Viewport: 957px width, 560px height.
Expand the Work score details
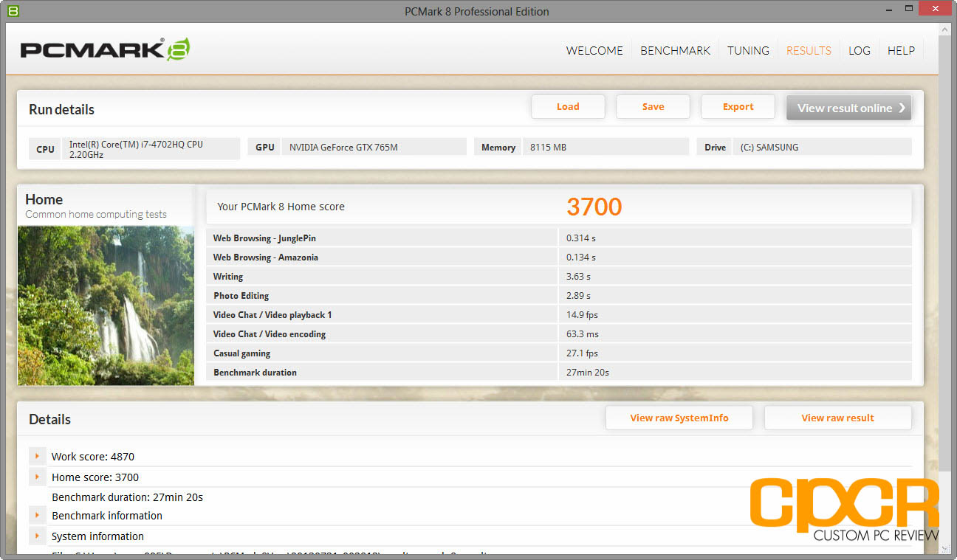37,456
